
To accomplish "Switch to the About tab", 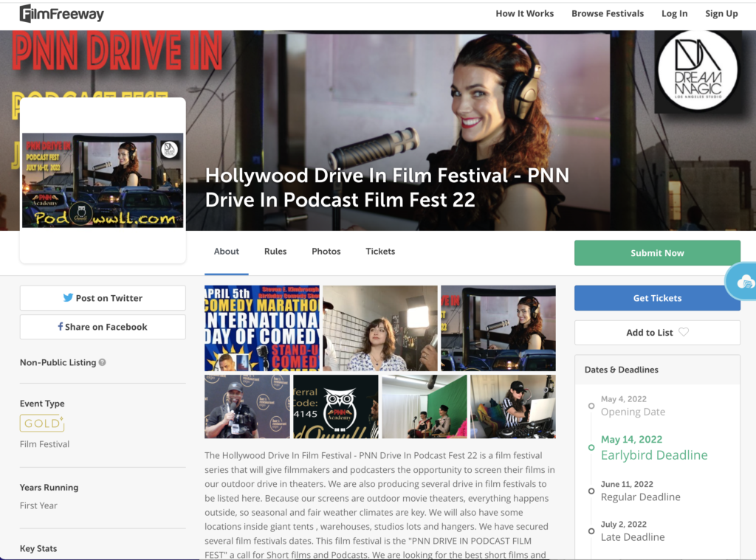I will (227, 251).
